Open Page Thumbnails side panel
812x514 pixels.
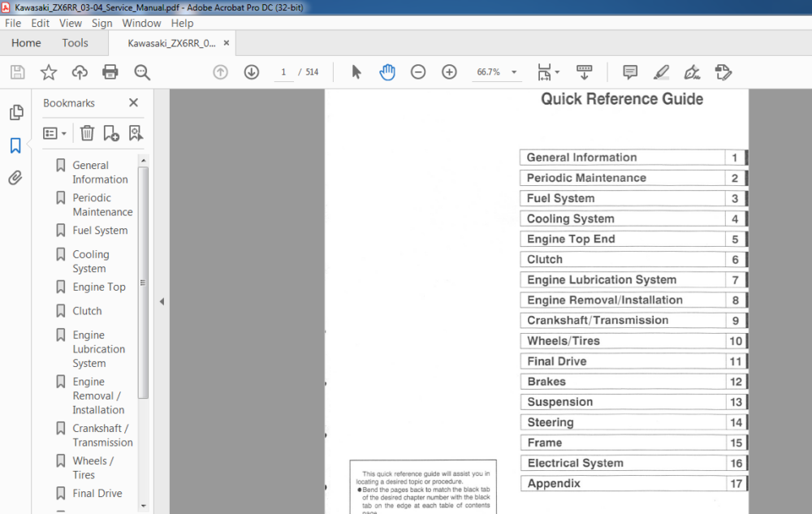pyautogui.click(x=16, y=112)
